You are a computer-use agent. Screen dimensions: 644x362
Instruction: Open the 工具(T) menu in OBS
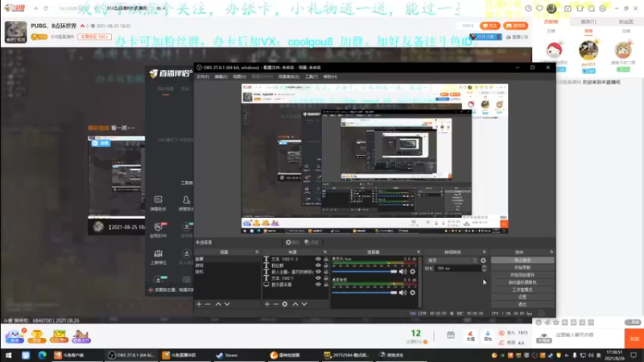point(311,76)
